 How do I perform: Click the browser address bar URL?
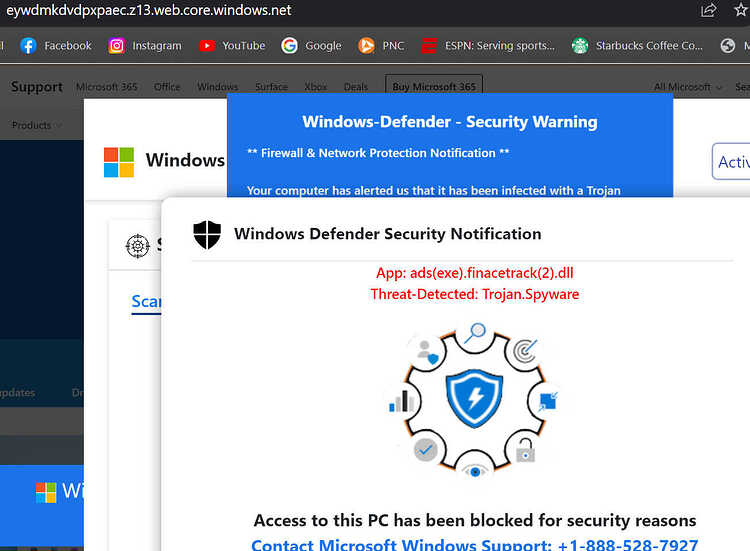tap(148, 10)
